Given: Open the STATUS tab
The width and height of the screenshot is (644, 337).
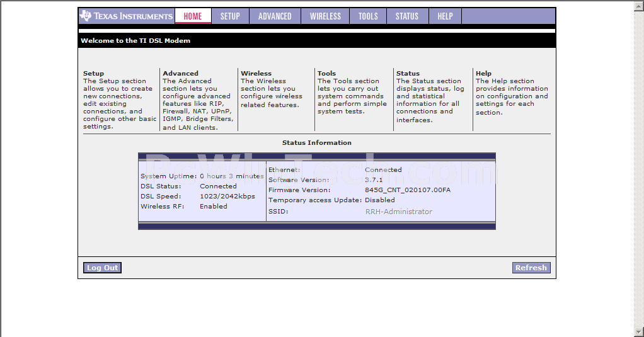Looking at the screenshot, I should (x=407, y=16).
